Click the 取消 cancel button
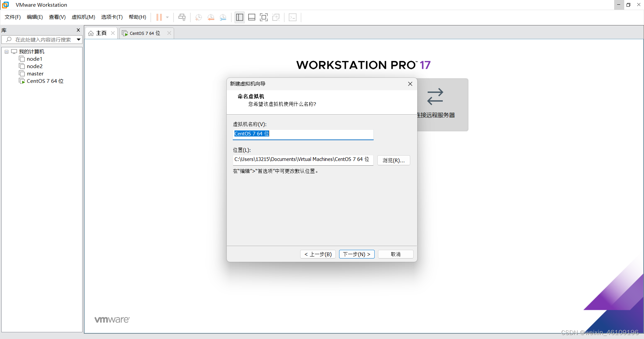The width and height of the screenshot is (644, 339). (x=396, y=254)
